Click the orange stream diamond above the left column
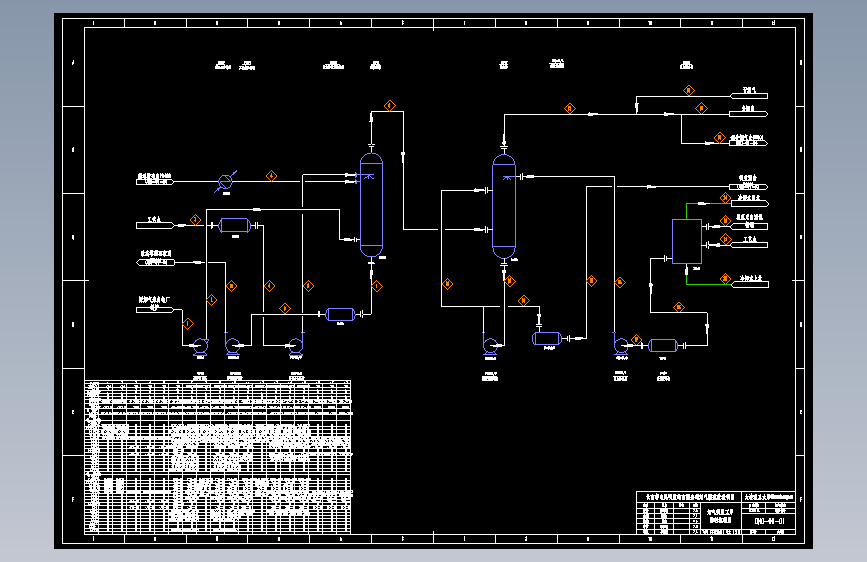867x562 pixels. pyautogui.click(x=390, y=106)
